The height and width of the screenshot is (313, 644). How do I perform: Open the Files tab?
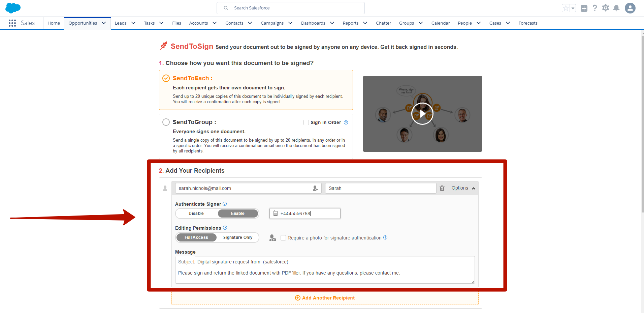(x=176, y=23)
